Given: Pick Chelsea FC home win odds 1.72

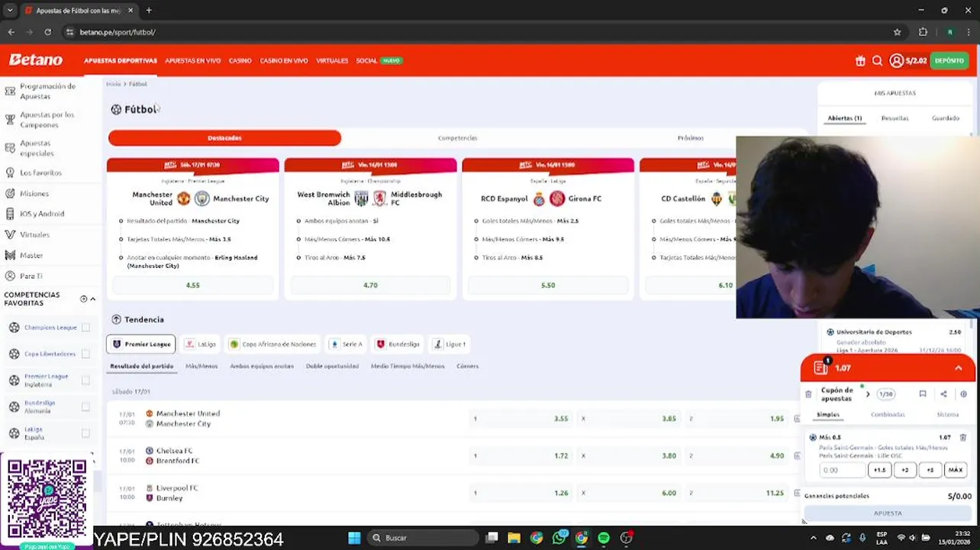Looking at the screenshot, I should point(521,455).
